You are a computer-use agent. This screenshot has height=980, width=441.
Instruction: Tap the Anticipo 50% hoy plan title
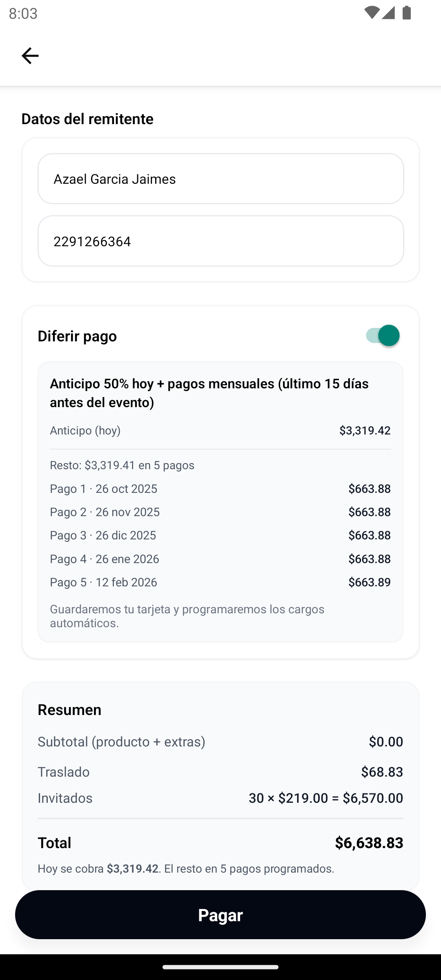[209, 393]
